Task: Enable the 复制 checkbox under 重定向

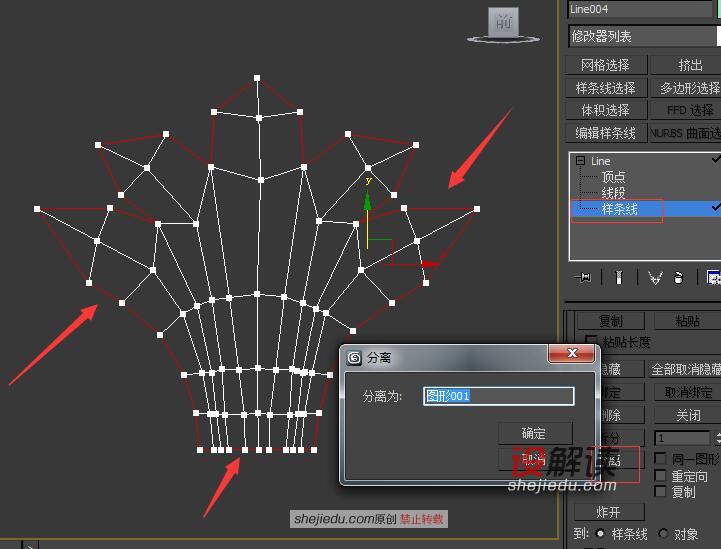Action: 660,492
